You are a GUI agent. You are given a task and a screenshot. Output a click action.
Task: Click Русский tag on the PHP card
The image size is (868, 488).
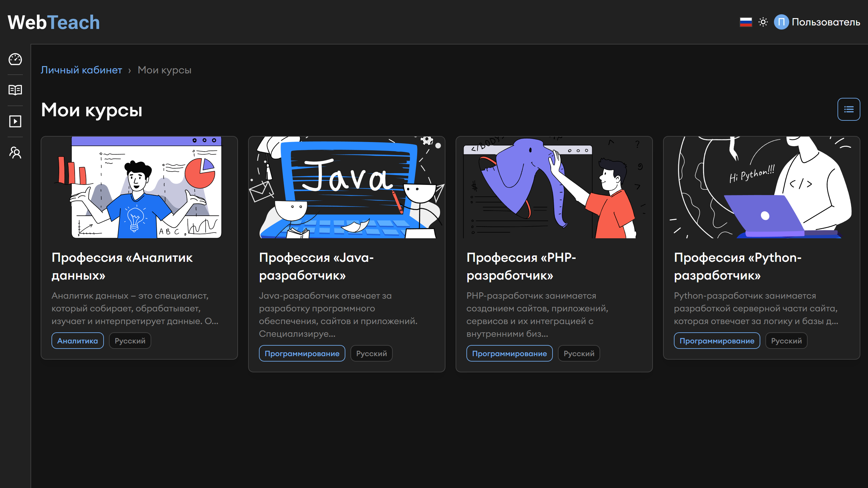click(x=579, y=354)
